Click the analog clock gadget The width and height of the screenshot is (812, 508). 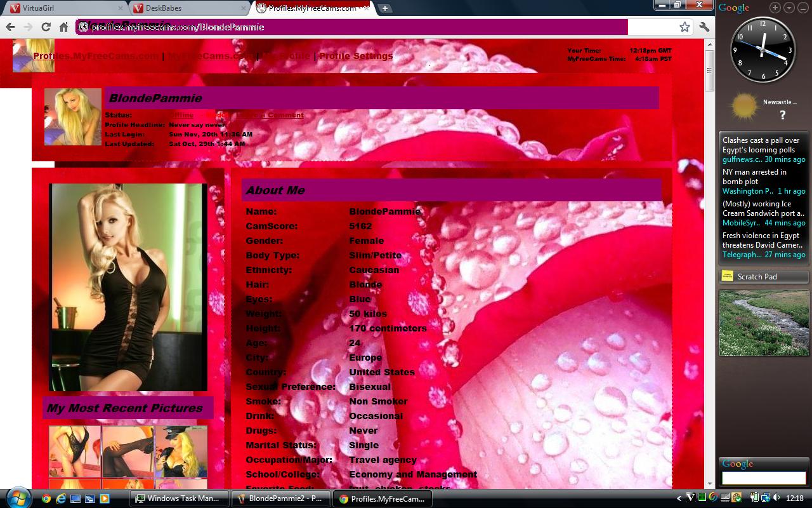click(763, 50)
